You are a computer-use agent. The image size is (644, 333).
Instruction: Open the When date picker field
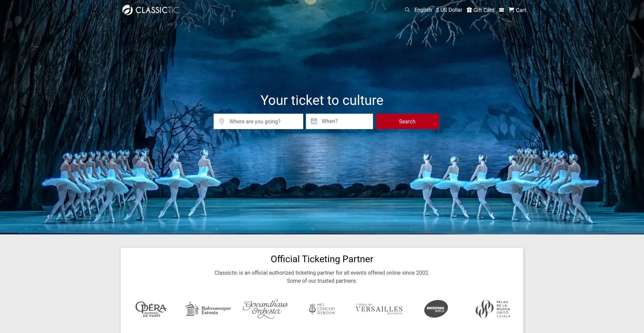(x=339, y=121)
